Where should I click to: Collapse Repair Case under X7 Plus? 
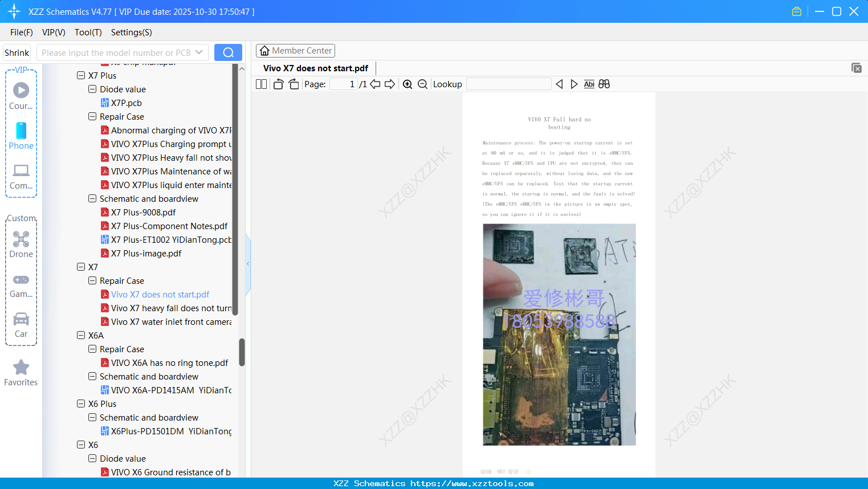(x=92, y=116)
